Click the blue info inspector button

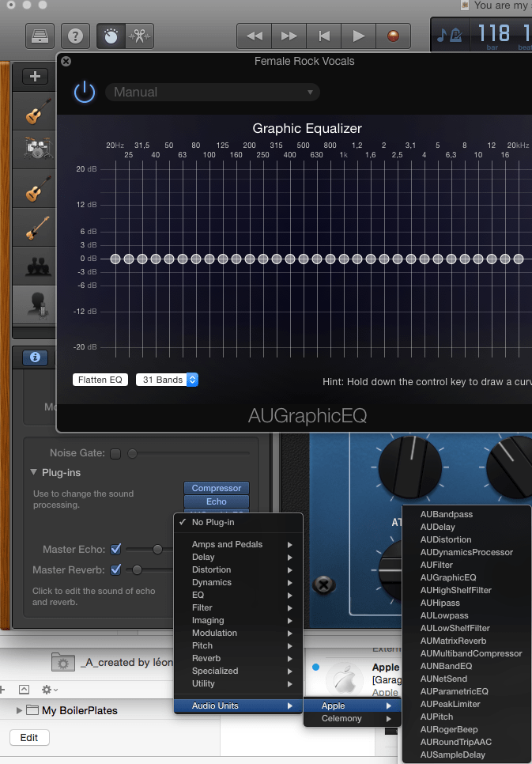pyautogui.click(x=35, y=357)
